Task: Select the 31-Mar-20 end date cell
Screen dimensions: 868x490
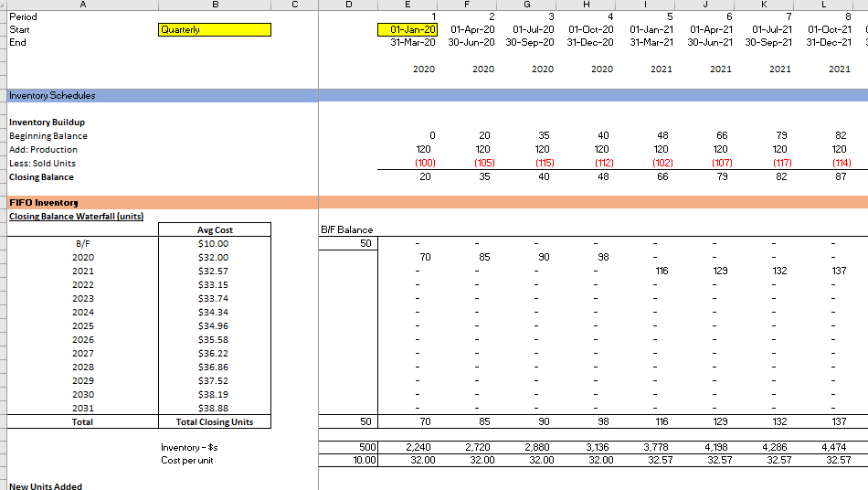Action: click(408, 43)
